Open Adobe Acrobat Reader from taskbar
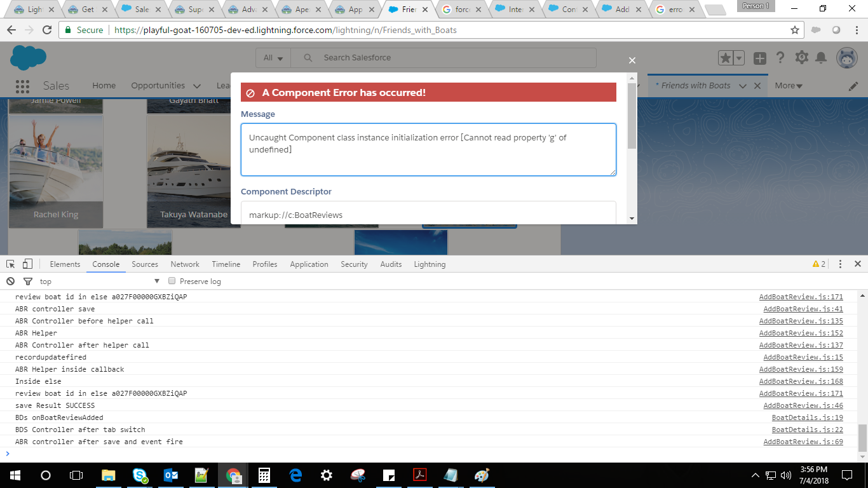This screenshot has height=488, width=868. pyautogui.click(x=420, y=475)
